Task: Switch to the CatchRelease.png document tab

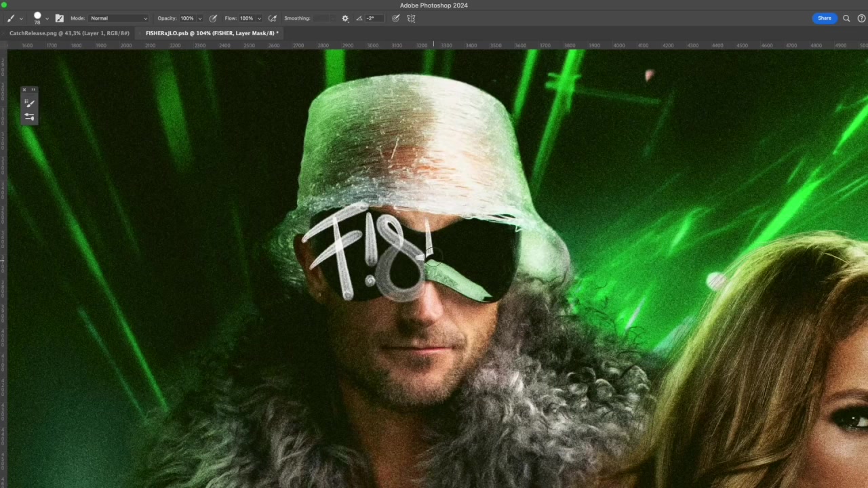Action: coord(69,33)
